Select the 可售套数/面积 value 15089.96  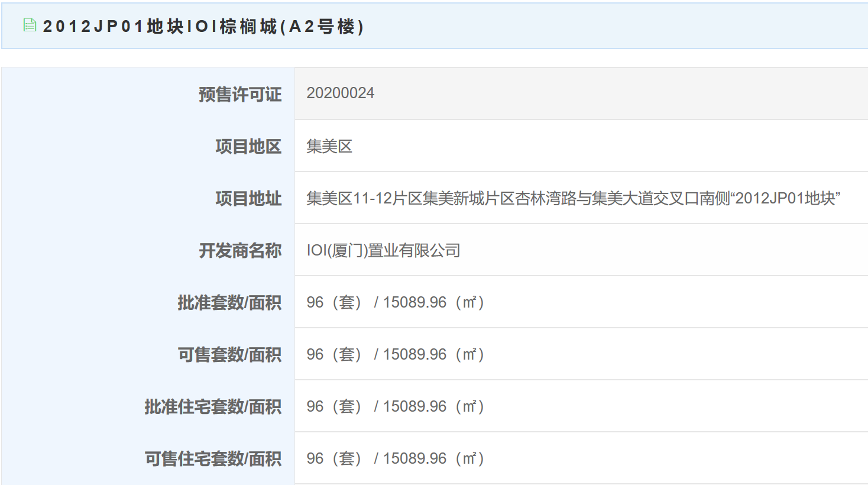coord(414,354)
